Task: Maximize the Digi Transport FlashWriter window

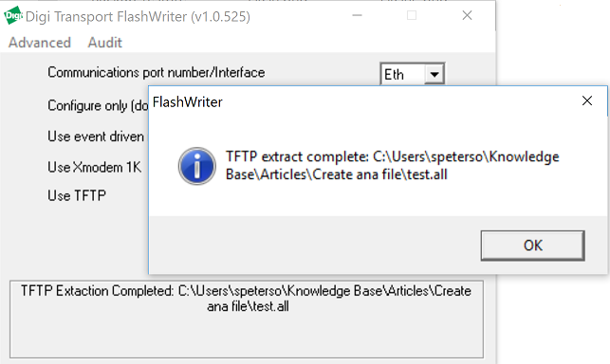Action: tap(412, 15)
